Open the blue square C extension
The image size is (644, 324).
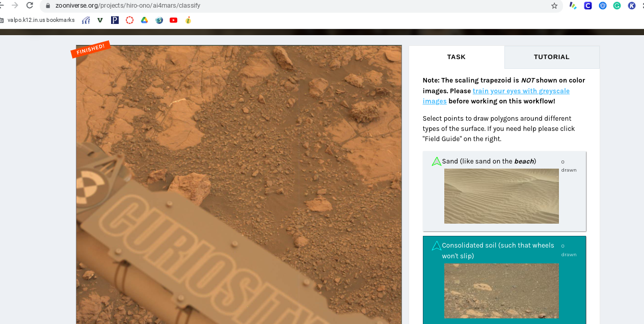pyautogui.click(x=588, y=6)
